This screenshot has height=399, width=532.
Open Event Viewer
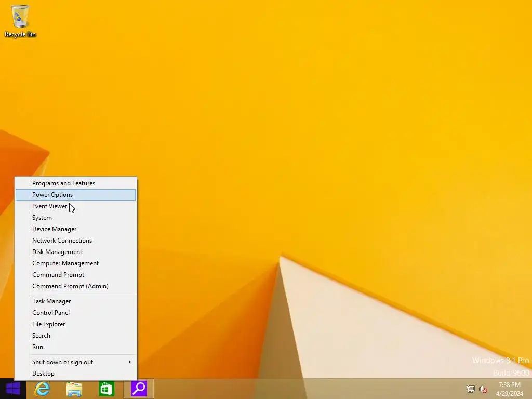(75, 206)
